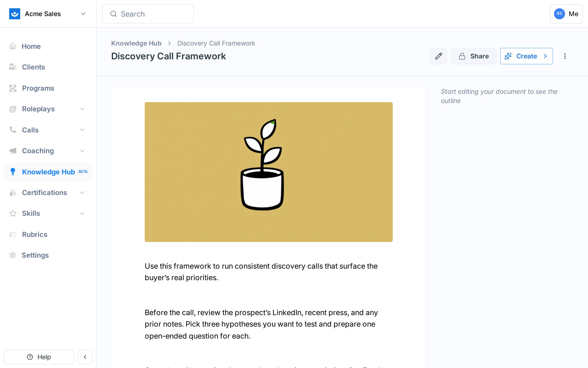Click the "Start editing your document" outline hint
This screenshot has width=588, height=368.
499,96
